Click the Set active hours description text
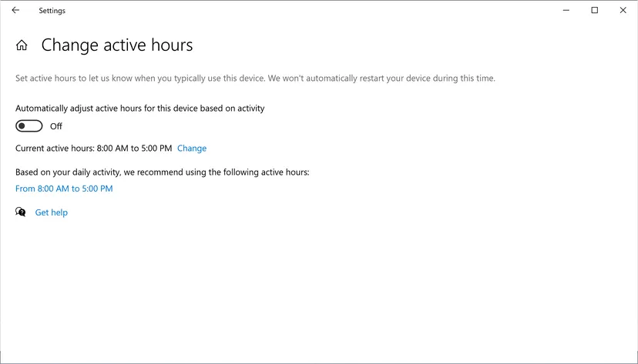The height and width of the screenshot is (364, 638). [255, 78]
